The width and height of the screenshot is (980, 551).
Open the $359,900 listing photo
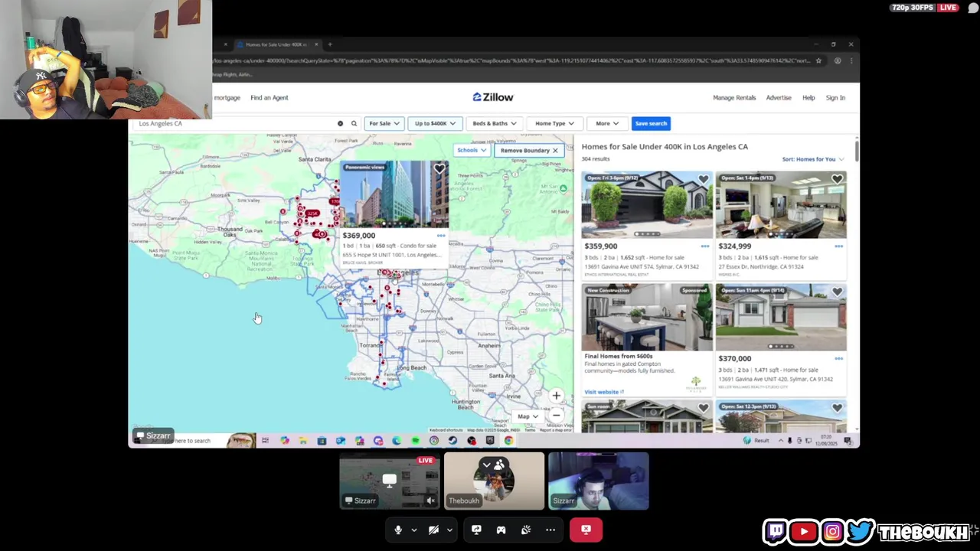pyautogui.click(x=646, y=205)
